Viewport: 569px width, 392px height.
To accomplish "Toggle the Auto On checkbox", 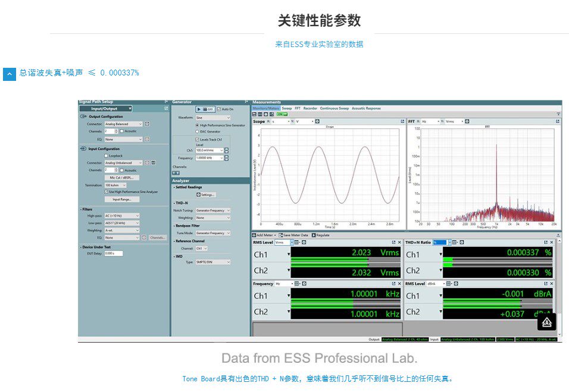I will click(219, 109).
